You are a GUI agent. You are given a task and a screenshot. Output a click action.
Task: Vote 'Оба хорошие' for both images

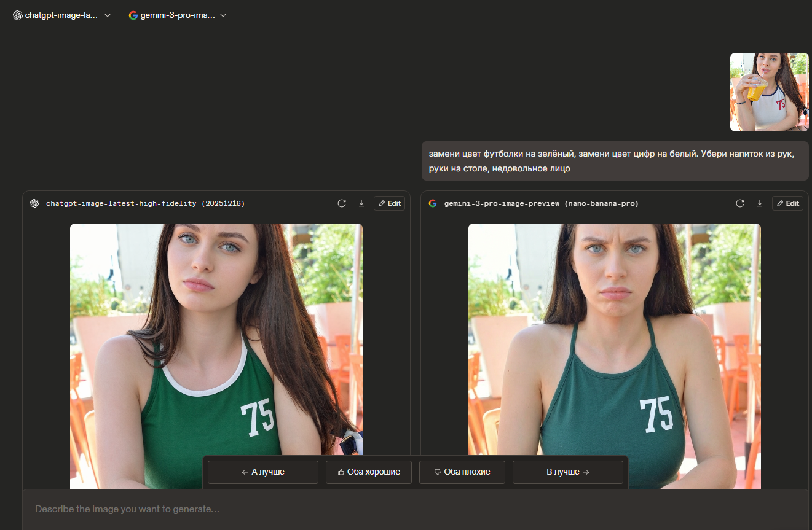(x=369, y=472)
